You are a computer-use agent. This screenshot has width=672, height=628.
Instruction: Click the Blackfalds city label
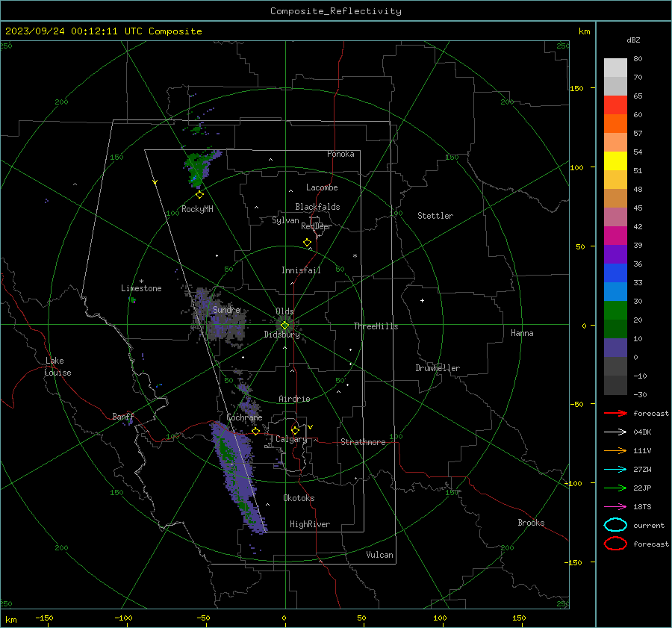pos(317,207)
